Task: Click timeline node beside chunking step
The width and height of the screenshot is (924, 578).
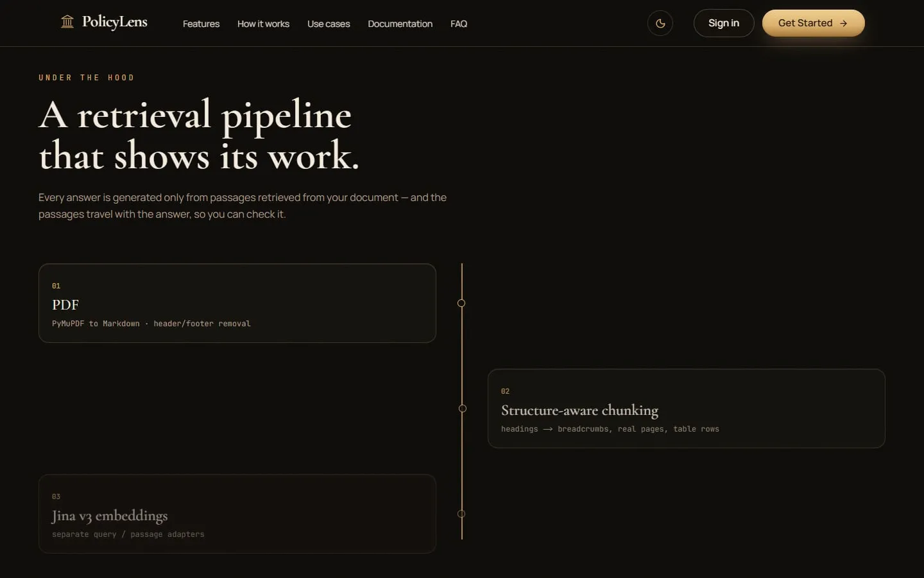Action: click(463, 408)
